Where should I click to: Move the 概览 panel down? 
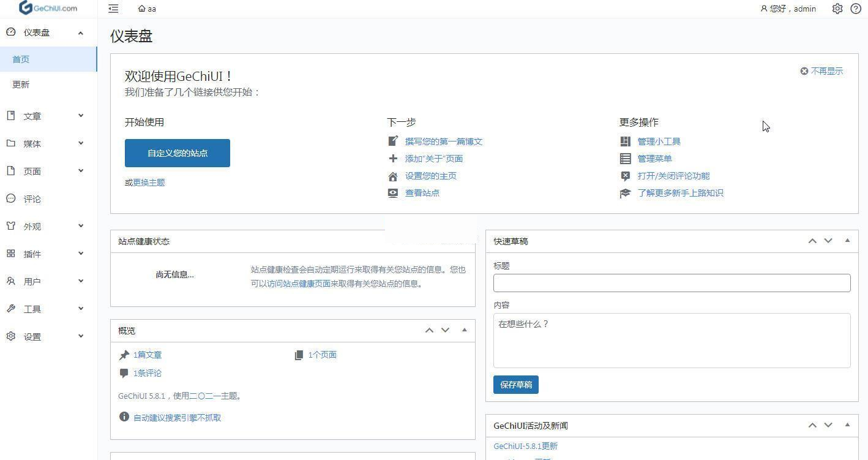pos(445,330)
